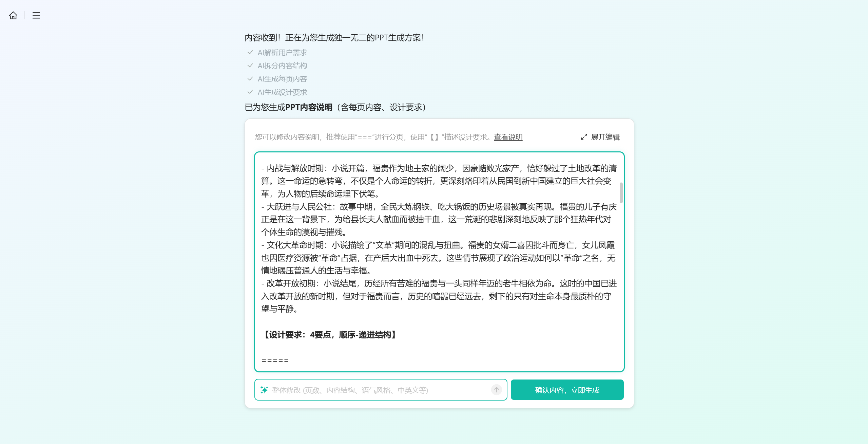Click the AI解析用户需求 step label

coord(282,53)
